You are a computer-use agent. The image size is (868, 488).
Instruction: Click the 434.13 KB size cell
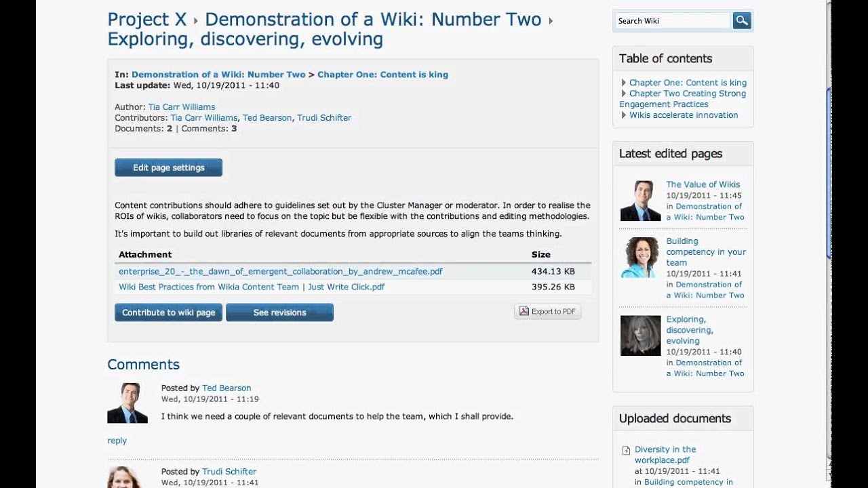553,271
